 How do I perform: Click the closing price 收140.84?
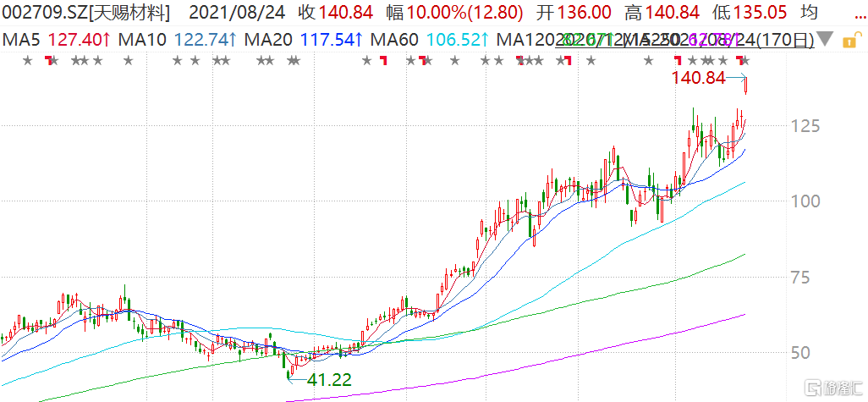click(335, 12)
